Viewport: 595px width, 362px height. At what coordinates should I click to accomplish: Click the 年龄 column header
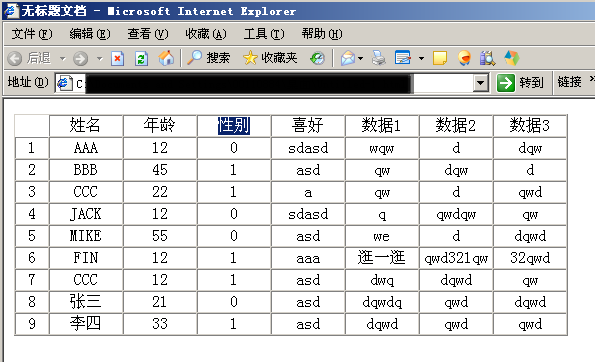click(x=160, y=125)
